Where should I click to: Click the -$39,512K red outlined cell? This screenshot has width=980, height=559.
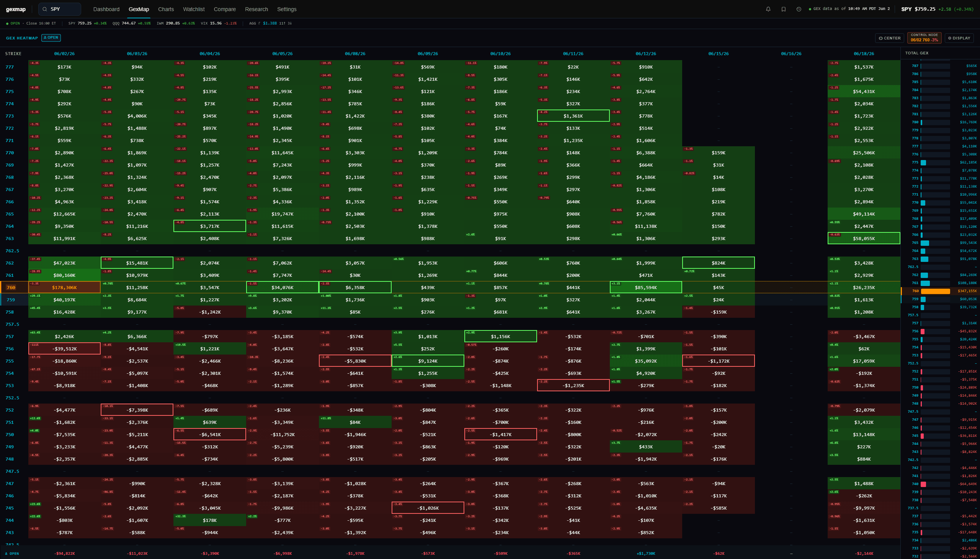64,348
